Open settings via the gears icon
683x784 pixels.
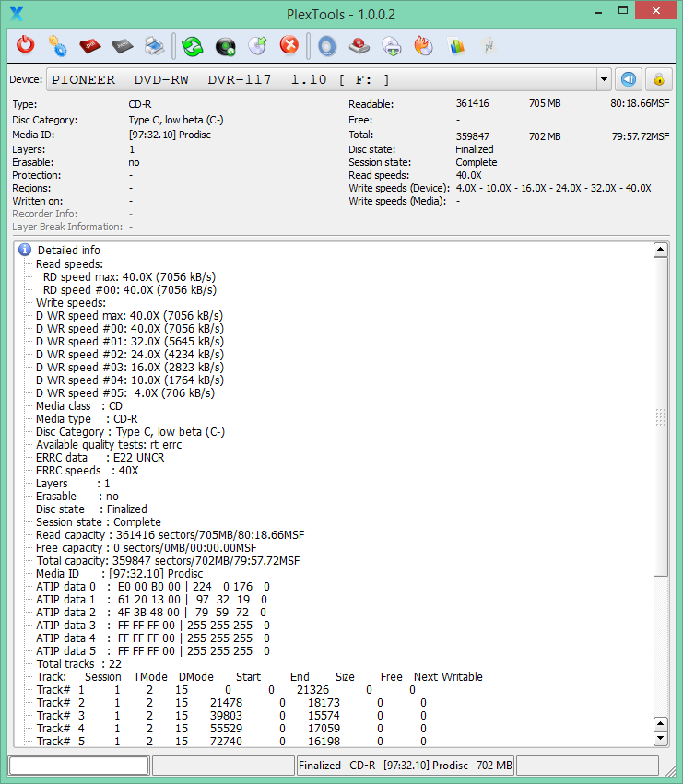click(x=57, y=45)
